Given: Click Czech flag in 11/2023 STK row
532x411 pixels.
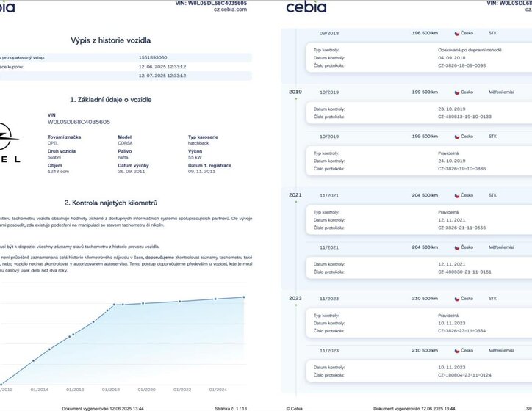Looking at the screenshot, I should click(457, 299).
